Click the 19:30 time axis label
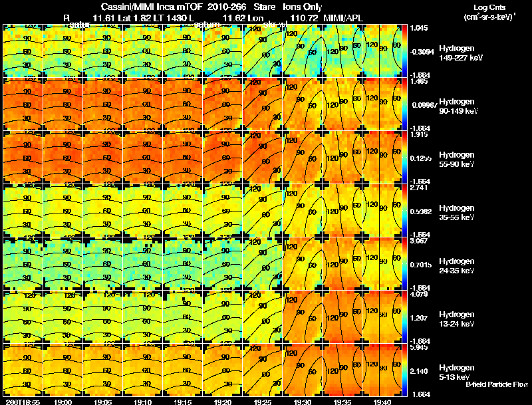The height and width of the screenshot is (405, 532). coord(303,402)
